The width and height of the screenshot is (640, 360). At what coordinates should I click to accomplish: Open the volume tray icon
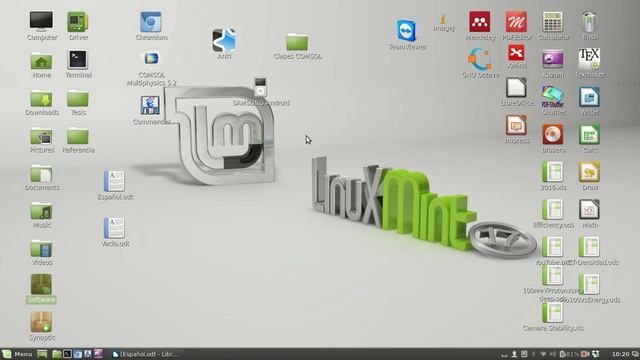point(553,354)
